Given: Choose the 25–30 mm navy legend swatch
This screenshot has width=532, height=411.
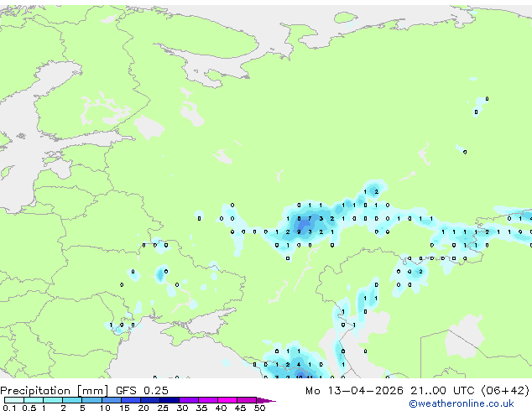Looking at the screenshot, I should (170, 400).
